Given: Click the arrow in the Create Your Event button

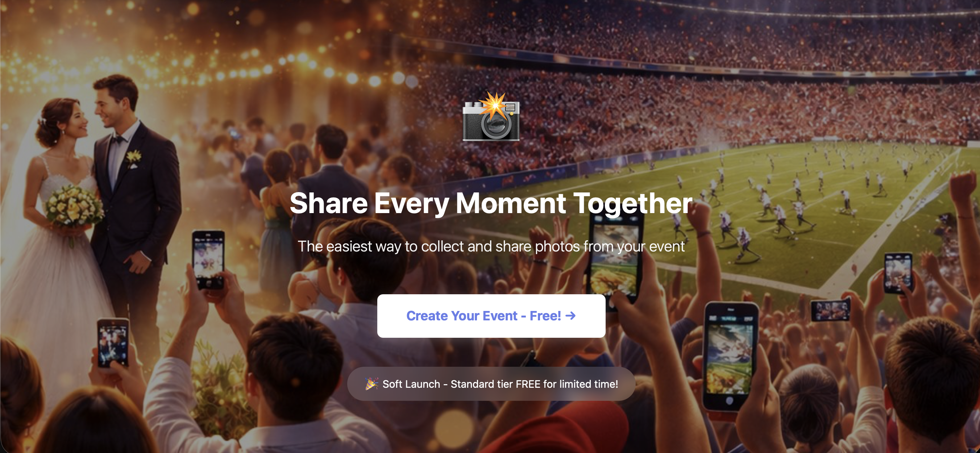Looking at the screenshot, I should (x=571, y=316).
